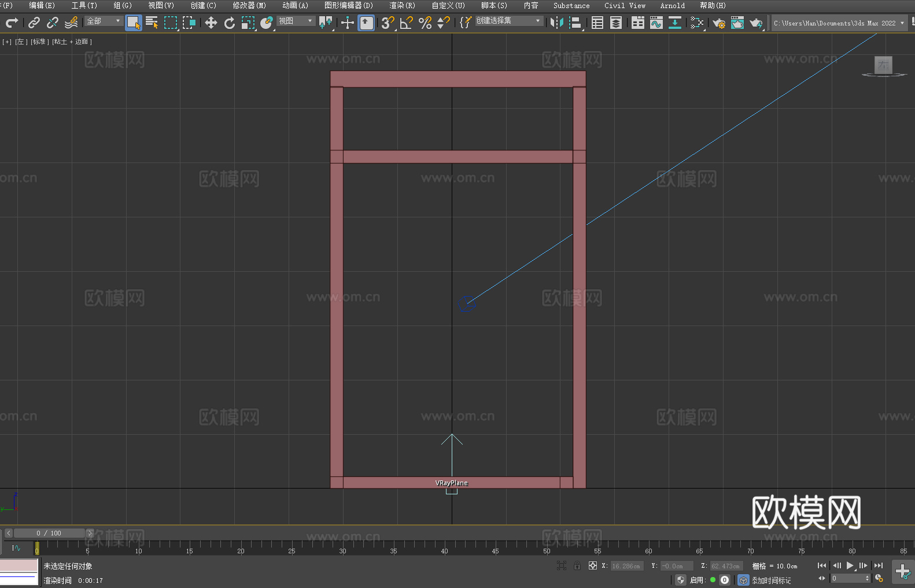Show the Ribbon toggle icon

(638, 23)
